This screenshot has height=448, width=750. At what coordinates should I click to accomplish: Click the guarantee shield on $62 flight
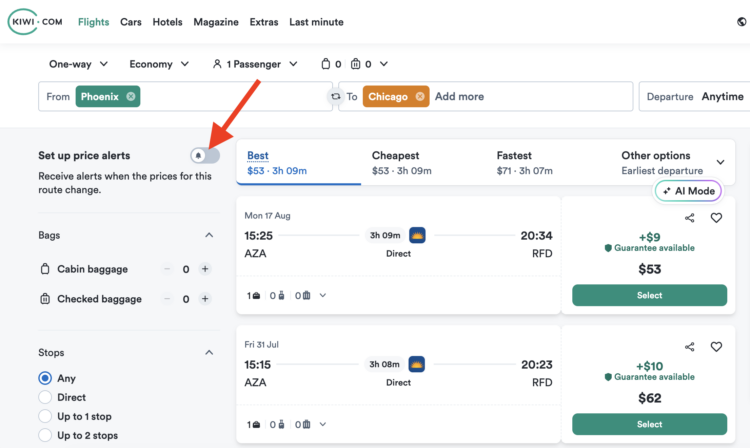pos(608,377)
